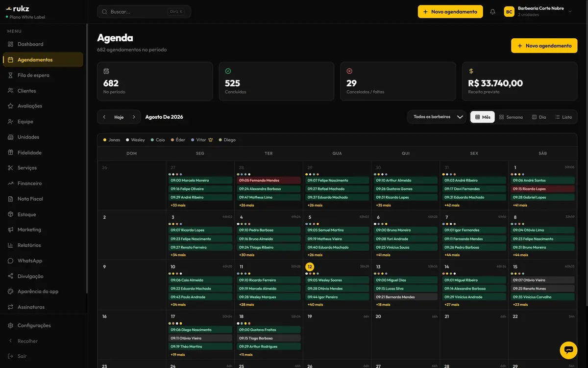Show +40 mais on day 12
This screenshot has width=588, height=368.
tap(315, 305)
